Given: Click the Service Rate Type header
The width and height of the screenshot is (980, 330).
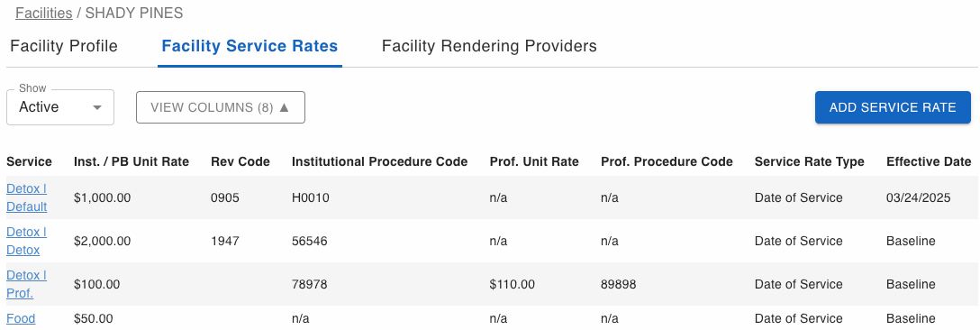Looking at the screenshot, I should coord(810,161).
